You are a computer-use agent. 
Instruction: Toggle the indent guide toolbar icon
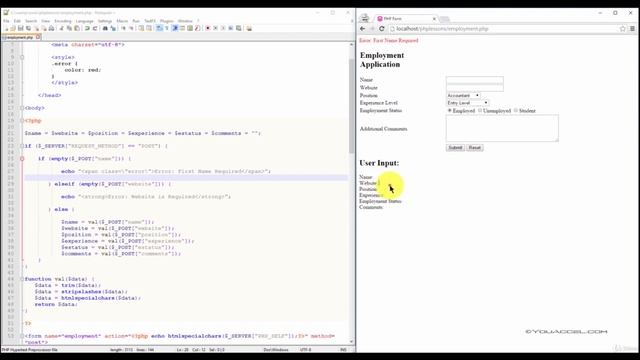coord(175,28)
